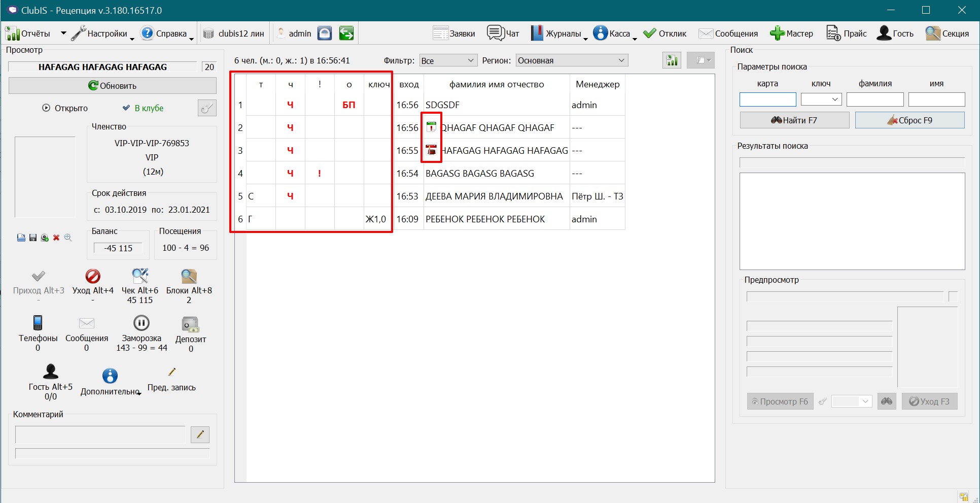
Task: Click the green switch-user arrows icon
Action: 346,33
